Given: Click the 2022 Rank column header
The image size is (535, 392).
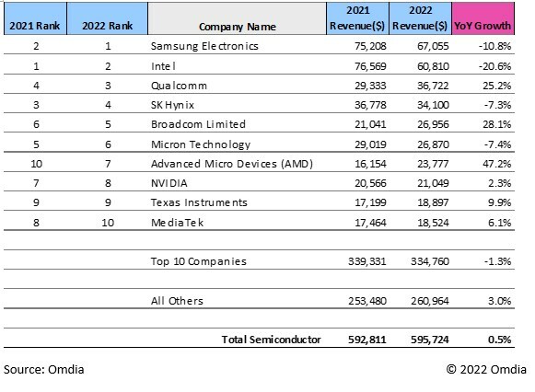Looking at the screenshot, I should pos(108,18).
